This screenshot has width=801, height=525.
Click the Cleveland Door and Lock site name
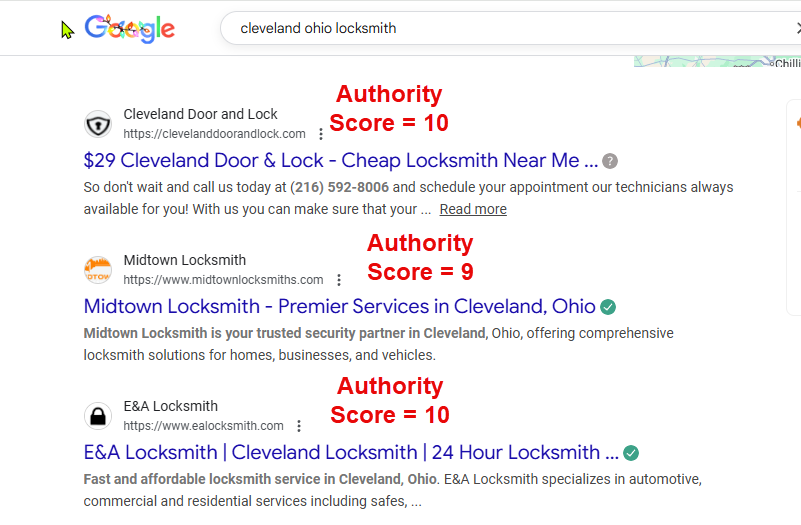(x=200, y=114)
